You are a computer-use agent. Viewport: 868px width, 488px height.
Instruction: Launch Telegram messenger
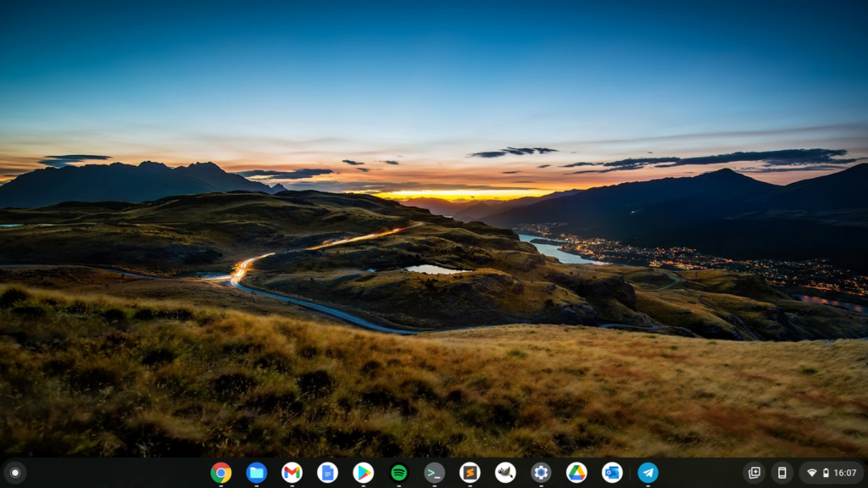pyautogui.click(x=648, y=473)
